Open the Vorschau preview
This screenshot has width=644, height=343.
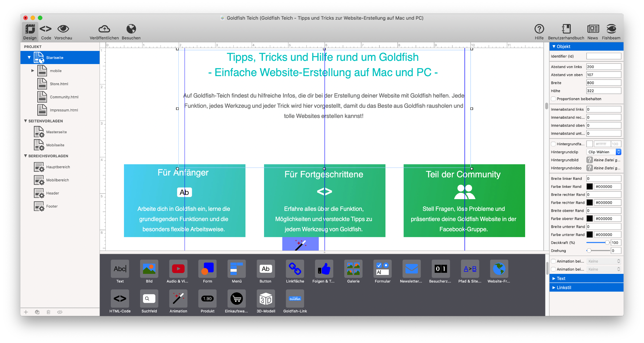pos(63,32)
